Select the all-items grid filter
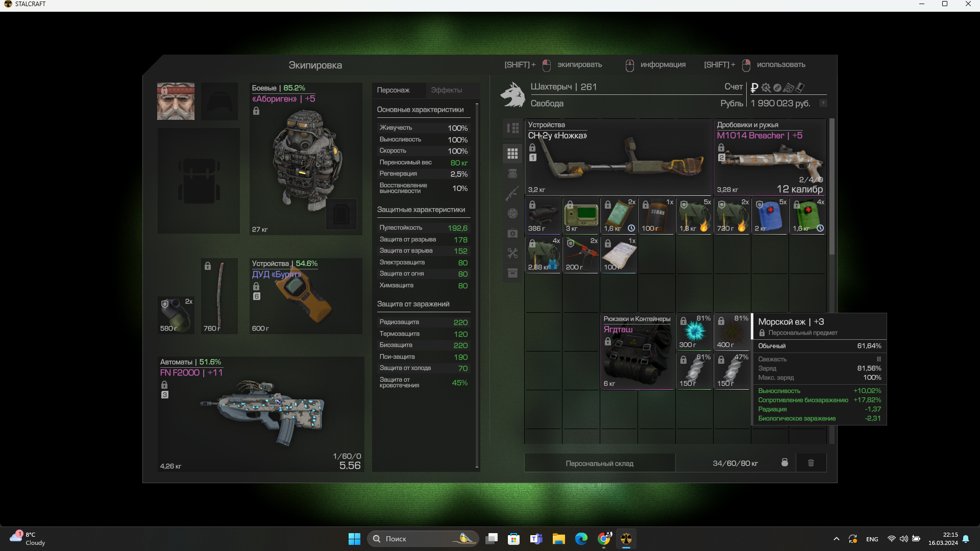Image resolution: width=980 pixels, height=551 pixels. pyautogui.click(x=512, y=153)
